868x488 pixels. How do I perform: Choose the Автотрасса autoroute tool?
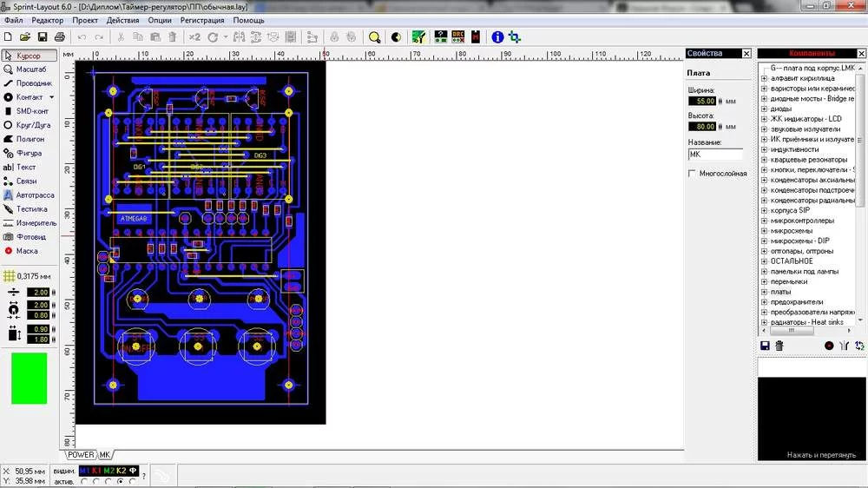point(30,195)
